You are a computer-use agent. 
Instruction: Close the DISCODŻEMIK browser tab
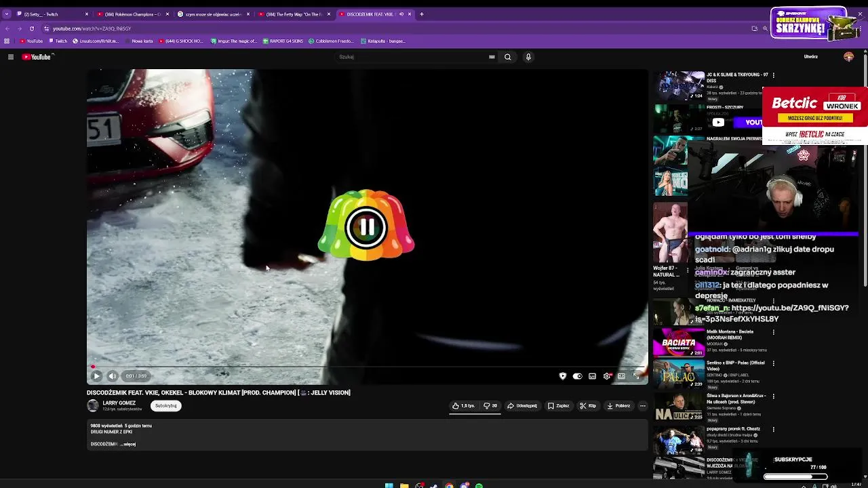(409, 14)
